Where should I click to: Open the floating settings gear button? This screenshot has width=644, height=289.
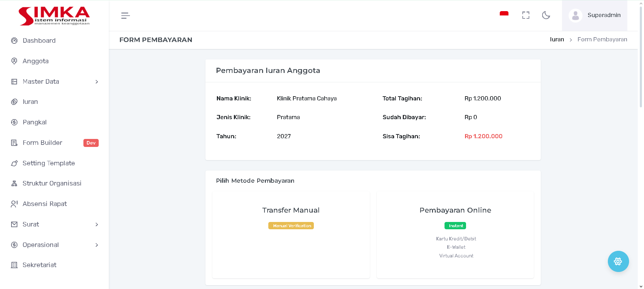click(x=618, y=261)
